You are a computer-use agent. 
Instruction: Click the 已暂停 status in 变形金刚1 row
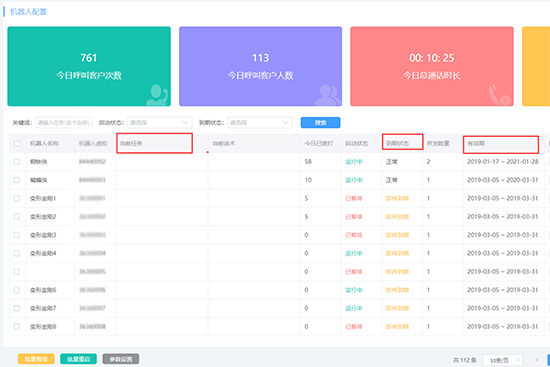click(354, 198)
